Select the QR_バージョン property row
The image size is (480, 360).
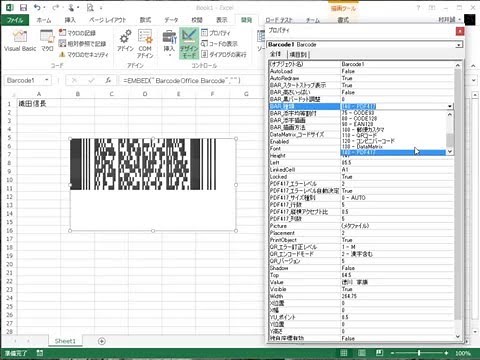[x=362, y=261]
